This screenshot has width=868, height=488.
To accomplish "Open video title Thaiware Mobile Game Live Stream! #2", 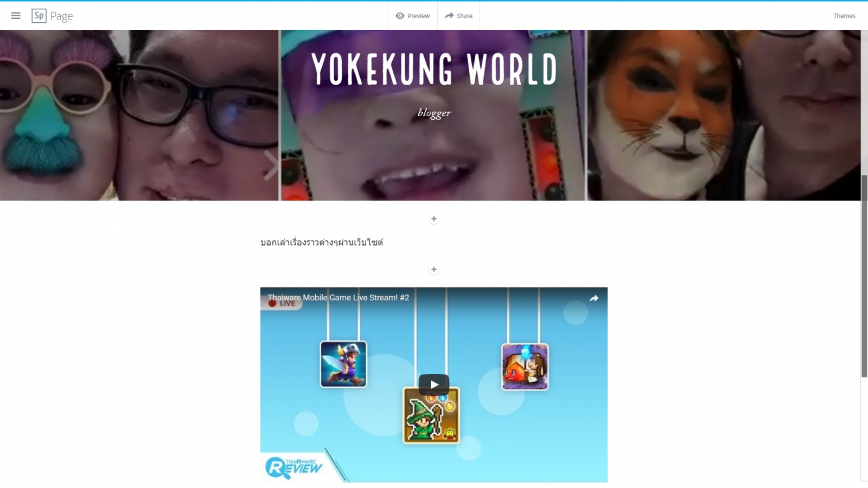I will (x=338, y=298).
